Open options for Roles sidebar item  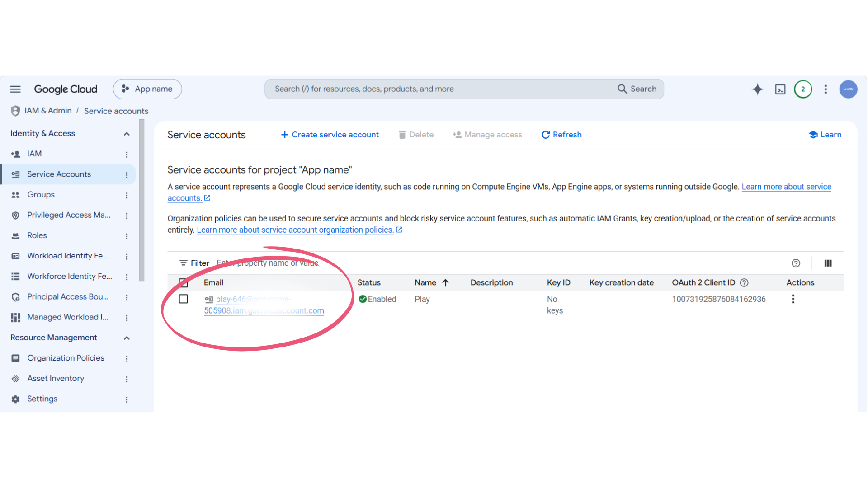[x=127, y=236]
